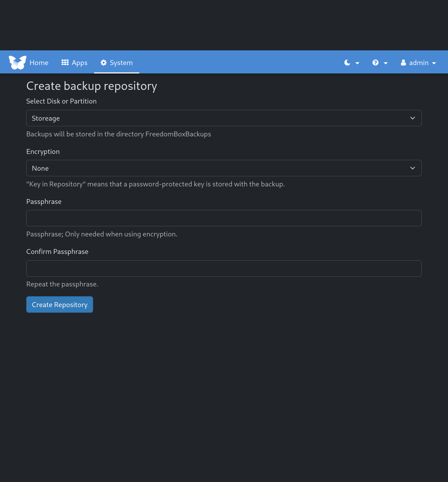Select the System tab label
Image resolution: width=448 pixels, height=482 pixels.
pyautogui.click(x=121, y=63)
